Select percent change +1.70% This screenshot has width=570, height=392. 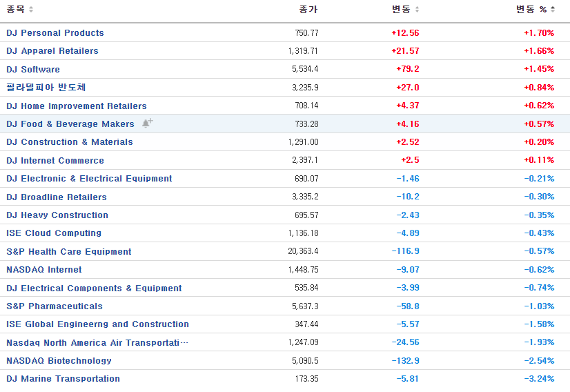[539, 33]
